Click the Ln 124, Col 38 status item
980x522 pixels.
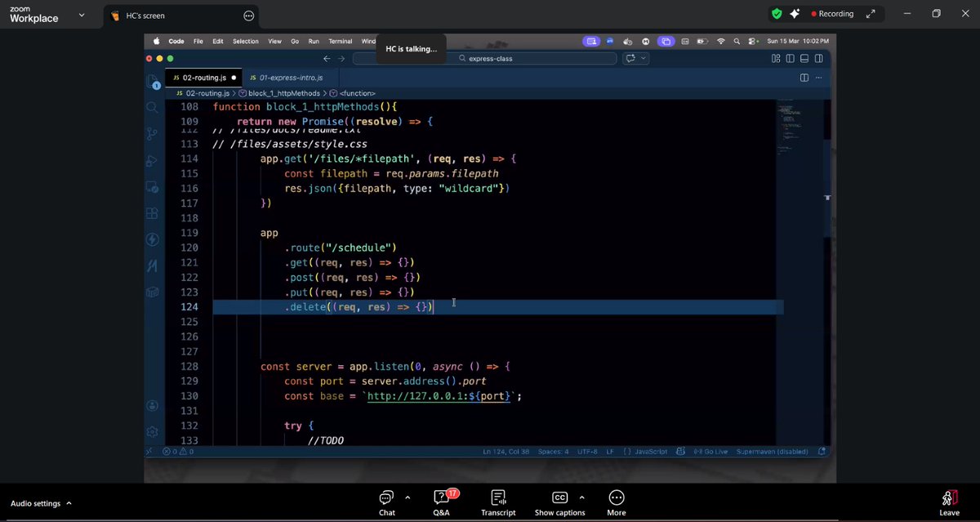tap(506, 451)
